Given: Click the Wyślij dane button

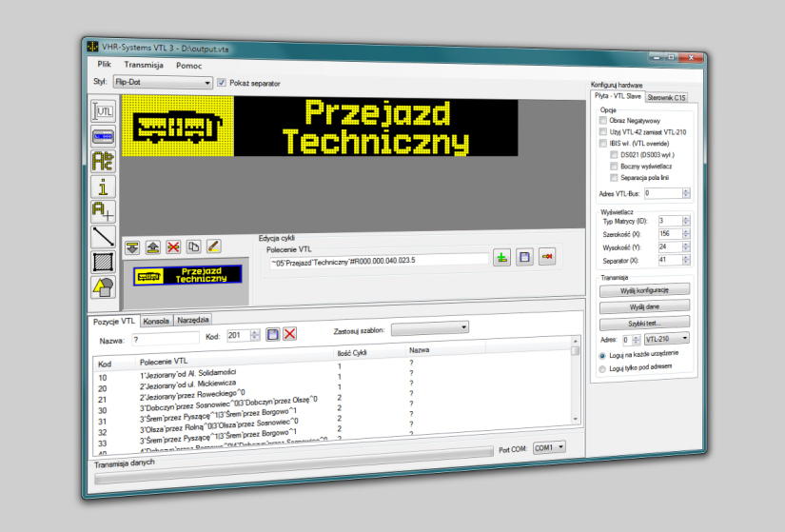Looking at the screenshot, I should click(644, 306).
